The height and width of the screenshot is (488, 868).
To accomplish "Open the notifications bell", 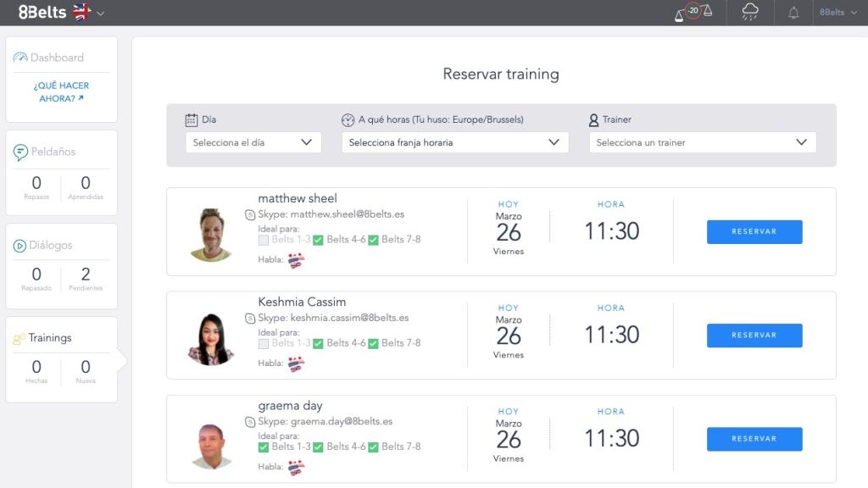I will [x=793, y=13].
